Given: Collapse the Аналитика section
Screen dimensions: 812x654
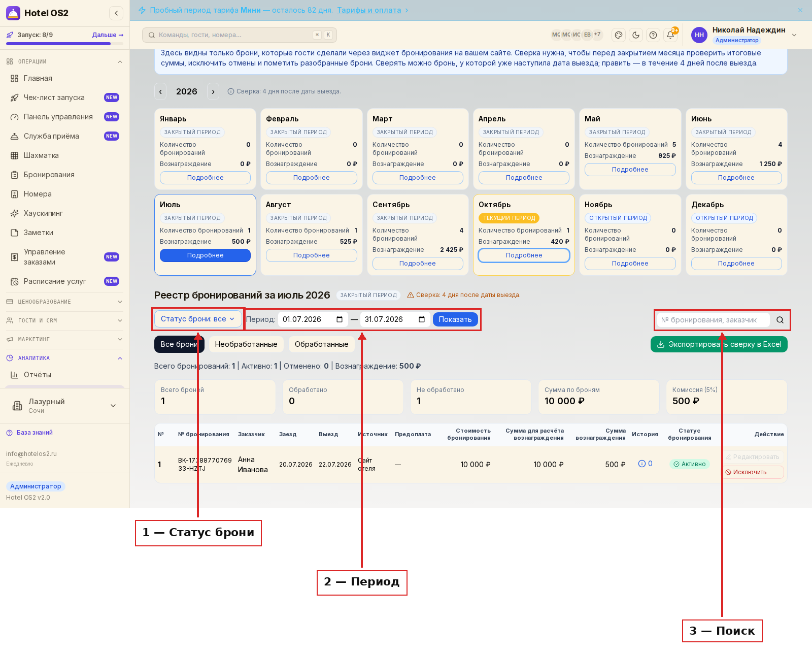Looking at the screenshot, I should tap(64, 358).
